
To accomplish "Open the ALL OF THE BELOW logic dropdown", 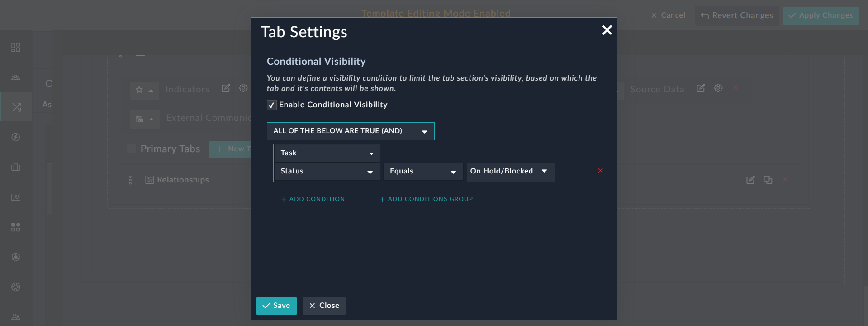I will 350,131.
